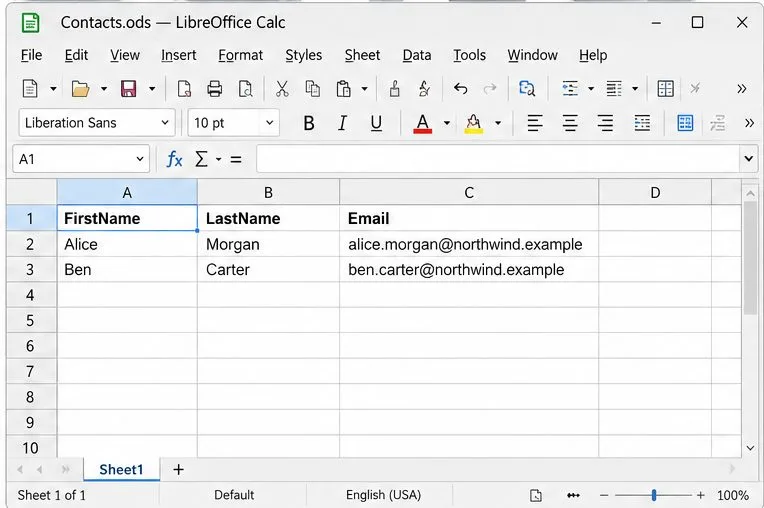
Task: Open the font color palette arrow
Action: pos(447,123)
